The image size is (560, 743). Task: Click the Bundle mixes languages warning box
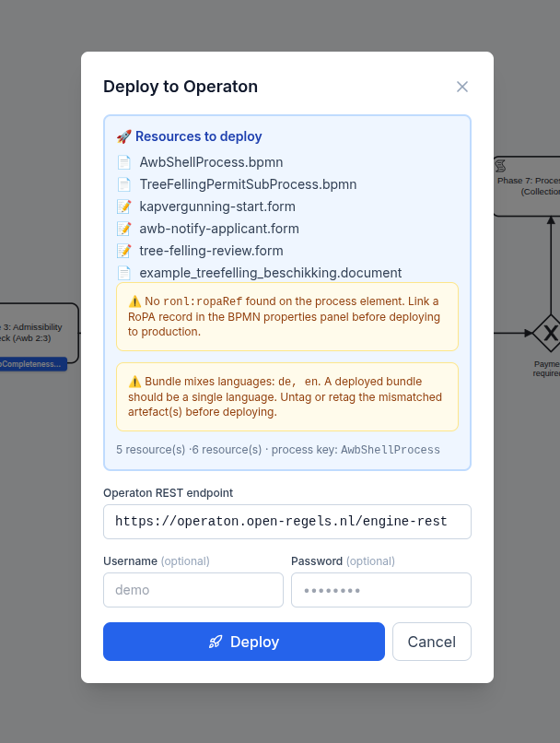(x=287, y=397)
